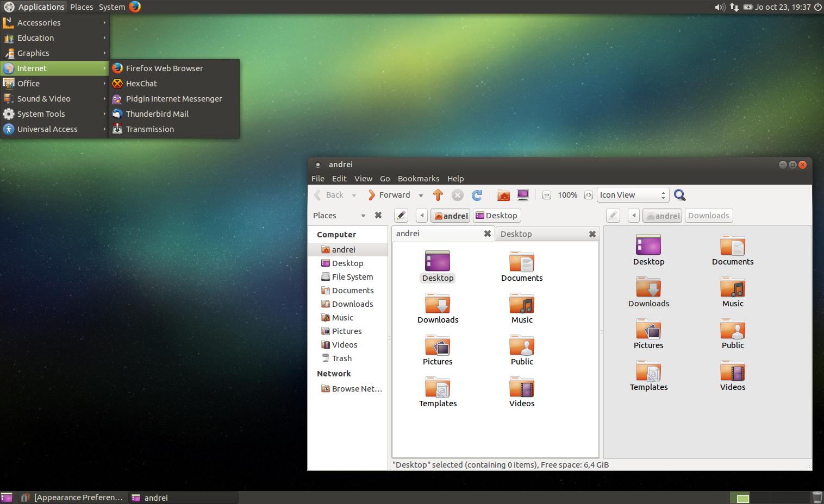The width and height of the screenshot is (824, 504).
Task: Zoom out with the minus icon
Action: pos(547,195)
